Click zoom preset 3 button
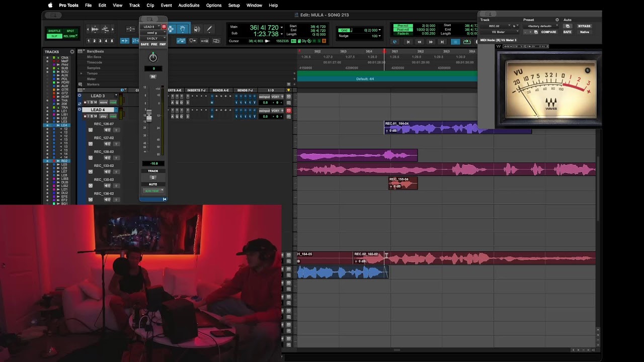Image resolution: width=644 pixels, height=362 pixels. click(100, 41)
